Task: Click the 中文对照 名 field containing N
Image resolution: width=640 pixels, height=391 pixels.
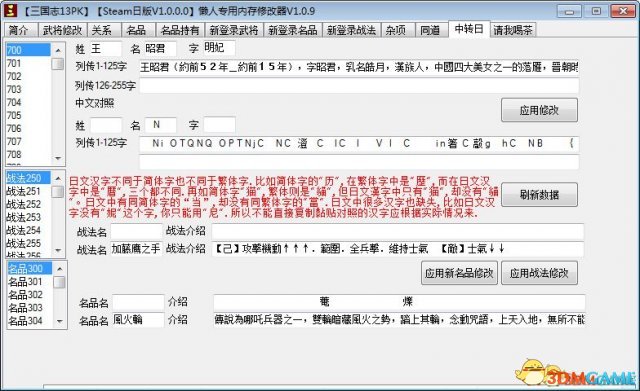Action: 160,125
